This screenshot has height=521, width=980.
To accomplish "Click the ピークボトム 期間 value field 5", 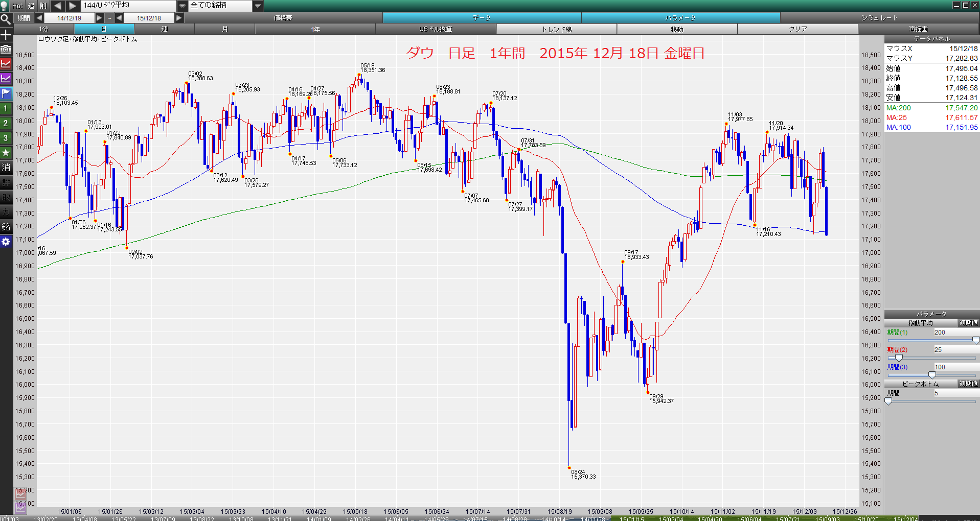I will [x=956, y=393].
